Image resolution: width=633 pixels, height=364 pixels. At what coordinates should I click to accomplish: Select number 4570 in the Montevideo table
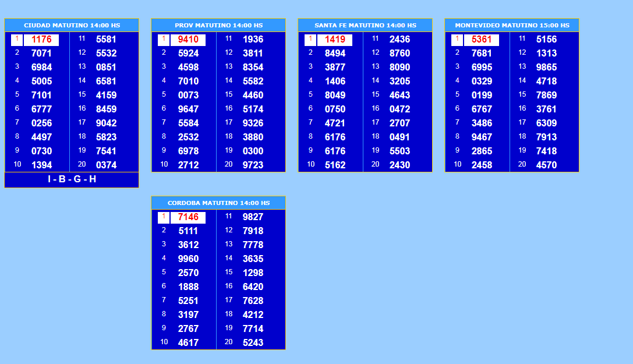[x=546, y=165]
